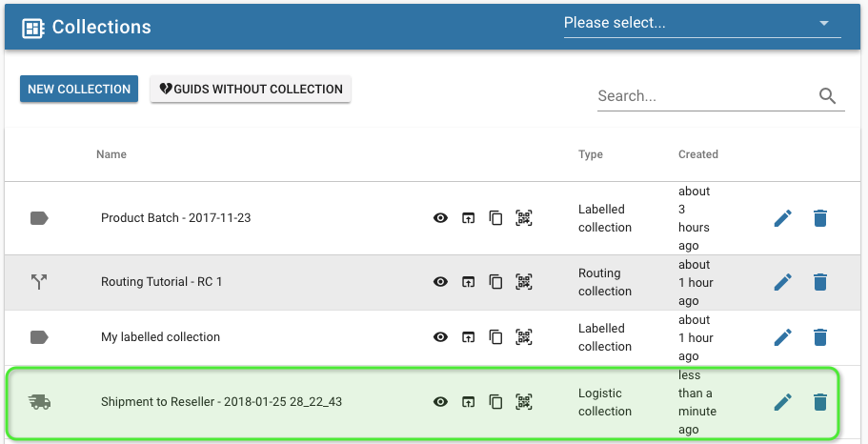The width and height of the screenshot is (868, 444).
Task: Sort by the Created column header
Action: point(698,154)
